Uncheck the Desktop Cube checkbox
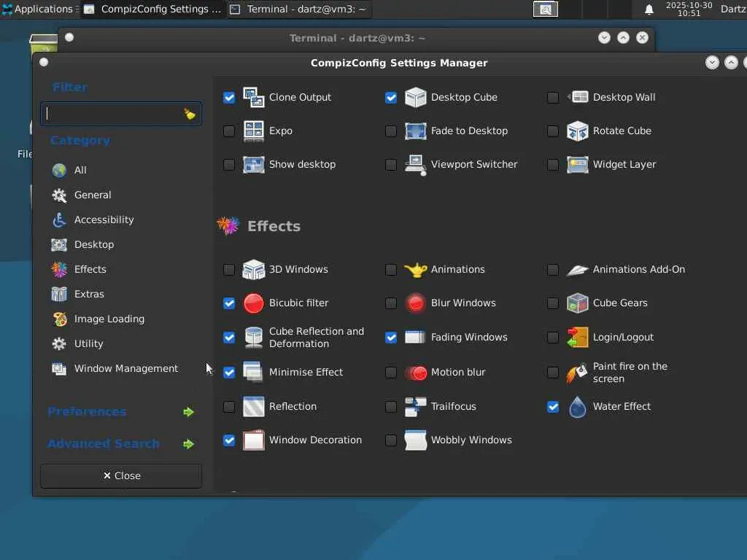This screenshot has width=747, height=560. (x=391, y=98)
